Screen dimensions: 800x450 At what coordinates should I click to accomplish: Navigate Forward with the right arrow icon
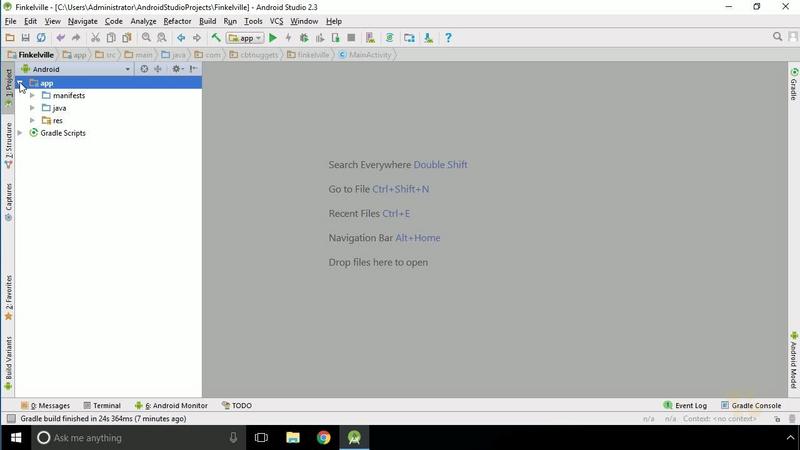coord(197,38)
